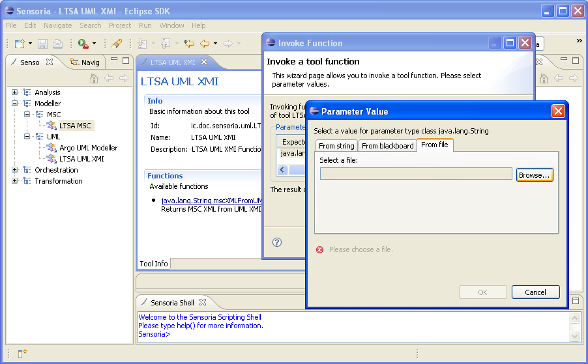The image size is (588, 364).
Task: Click the Save disk toolbar icon
Action: click(x=42, y=44)
